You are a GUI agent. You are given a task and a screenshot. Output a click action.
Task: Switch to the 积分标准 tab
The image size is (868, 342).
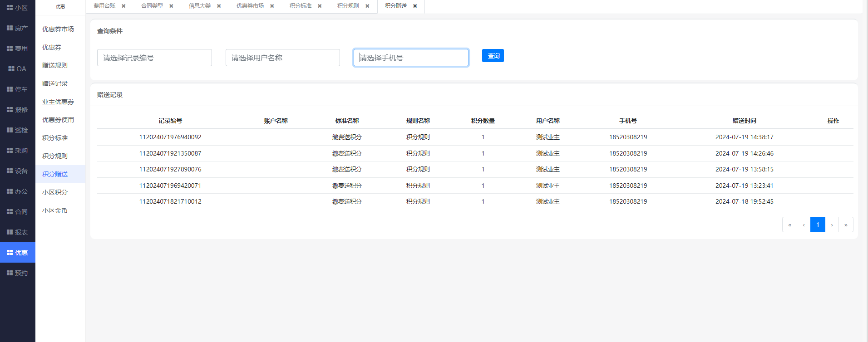301,6
